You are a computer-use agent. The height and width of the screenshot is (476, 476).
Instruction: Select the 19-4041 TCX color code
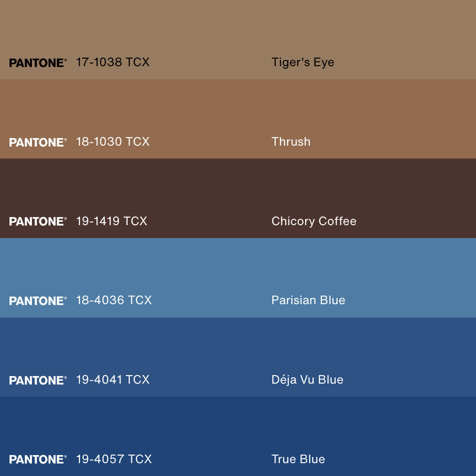[113, 380]
